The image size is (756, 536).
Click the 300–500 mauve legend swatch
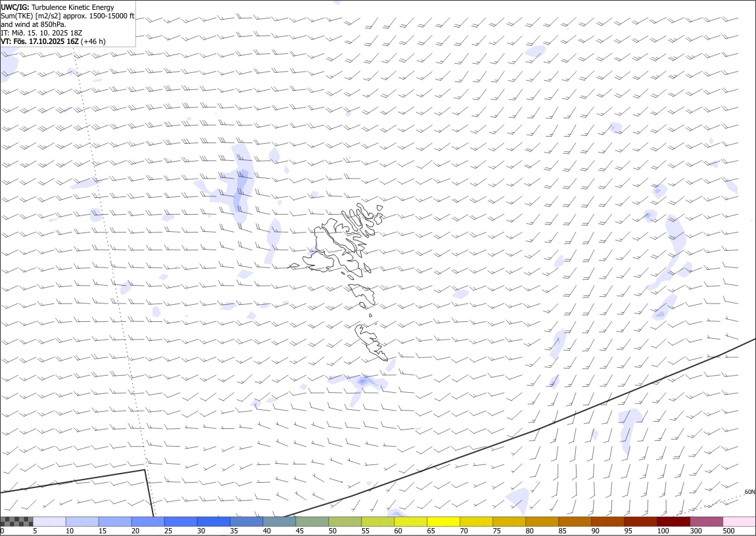[706, 522]
